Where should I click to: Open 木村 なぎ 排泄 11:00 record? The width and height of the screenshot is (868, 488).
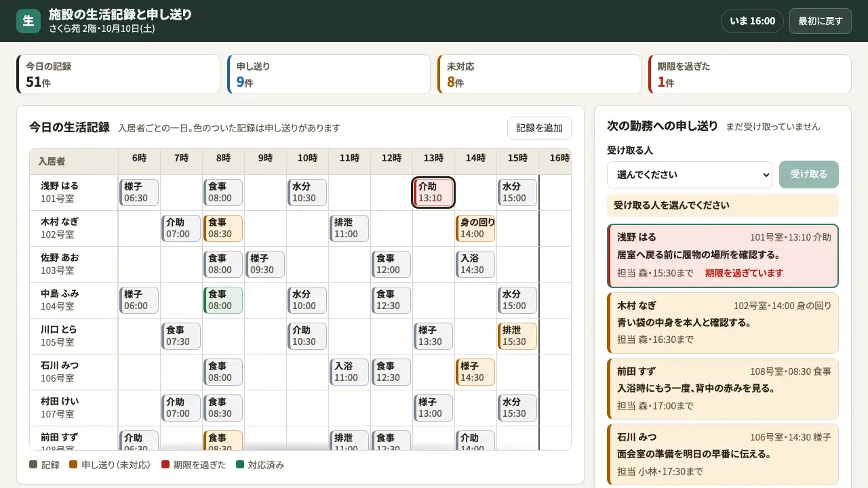click(349, 228)
